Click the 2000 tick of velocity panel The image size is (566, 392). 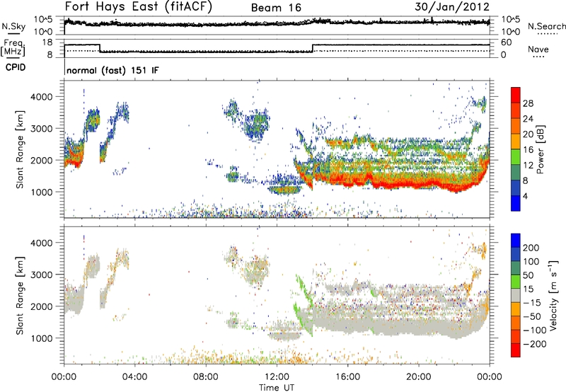click(41, 306)
